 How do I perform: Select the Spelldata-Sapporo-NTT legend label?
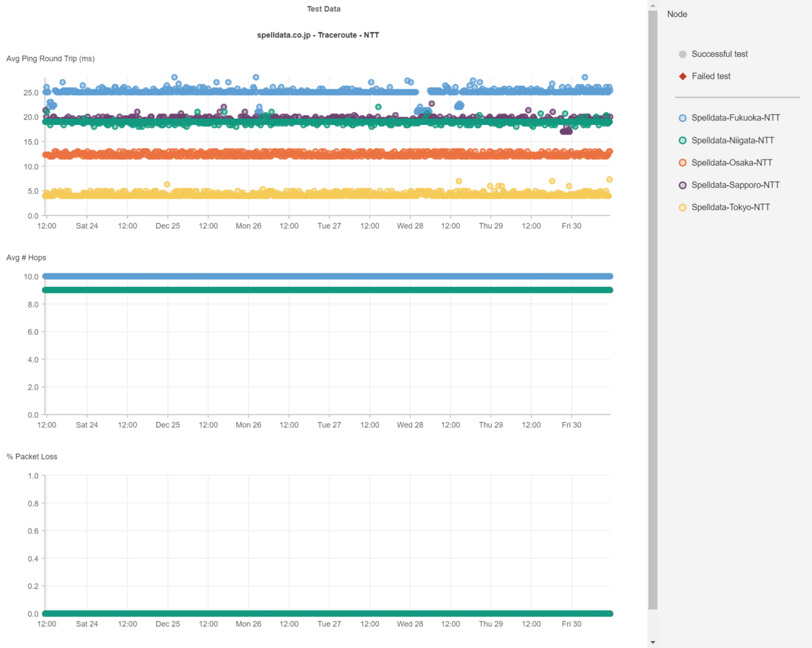point(736,185)
